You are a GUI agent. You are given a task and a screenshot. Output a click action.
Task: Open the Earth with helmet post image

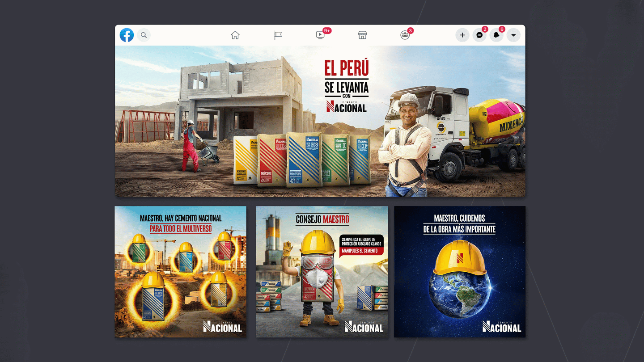[x=460, y=272]
